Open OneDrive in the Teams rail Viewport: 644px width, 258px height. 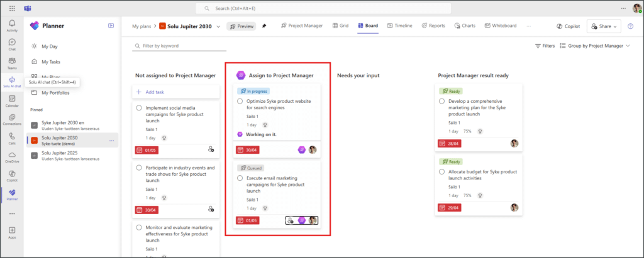[x=12, y=157]
